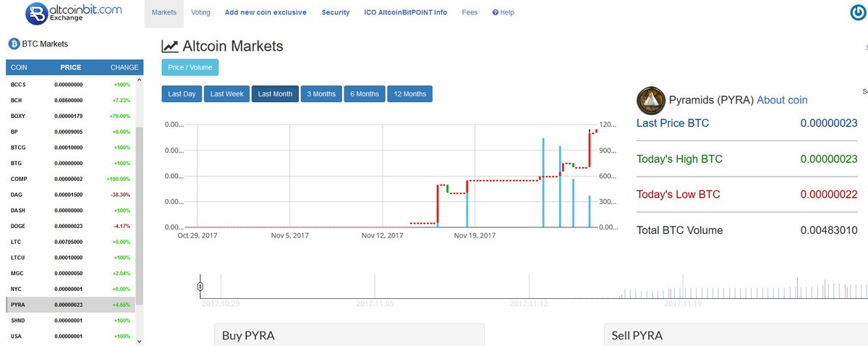Viewport: 868px width, 346px height.
Task: Click the Pyramids (PYRA) coin logo
Action: pyautogui.click(x=650, y=101)
